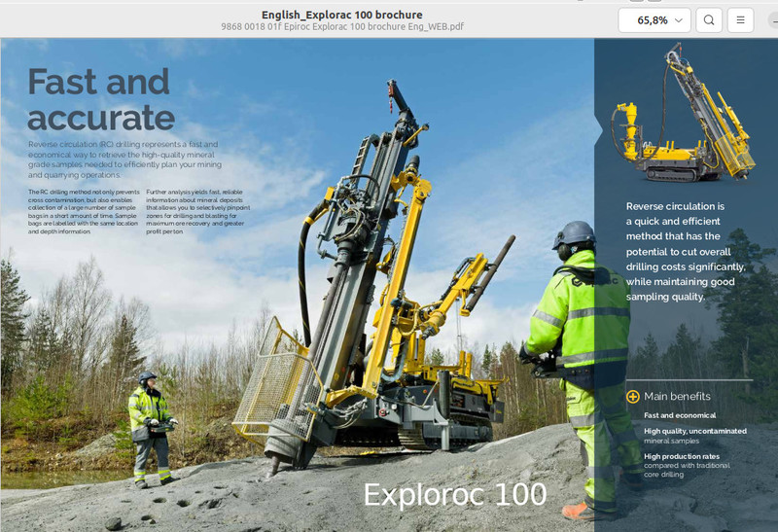The image size is (778, 532).
Task: Click the 65,8% zoom level value
Action: (x=652, y=19)
